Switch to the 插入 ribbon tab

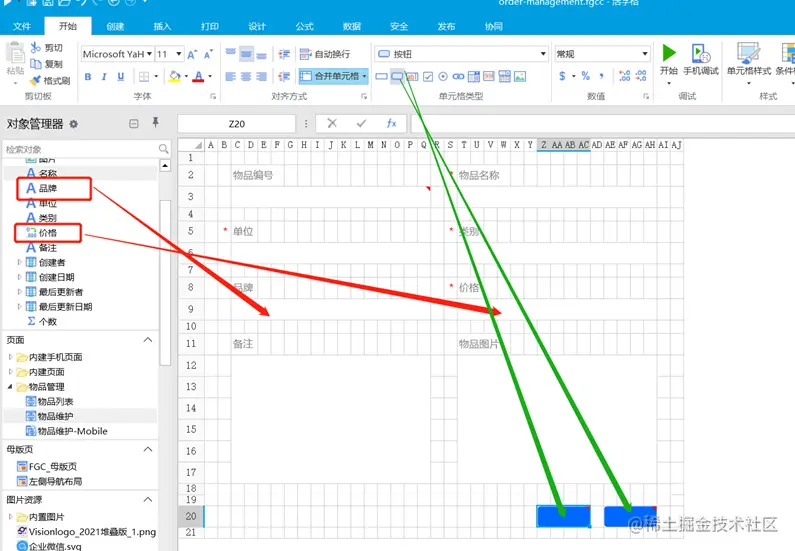click(x=162, y=26)
